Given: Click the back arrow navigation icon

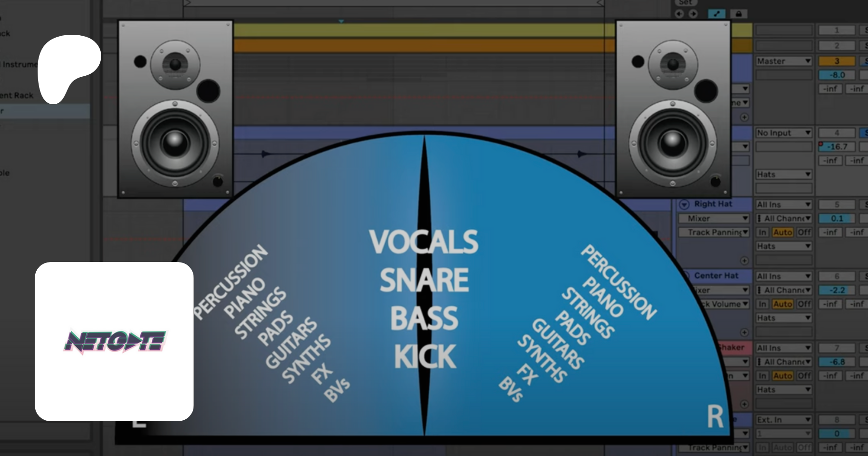Looking at the screenshot, I should click(x=679, y=14).
